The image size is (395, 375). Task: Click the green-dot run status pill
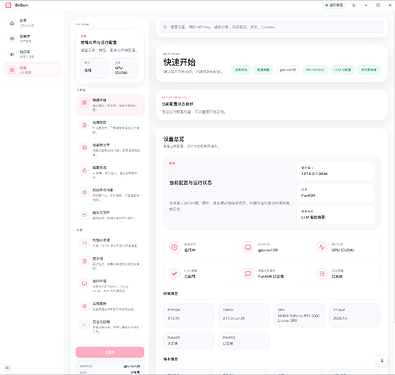click(334, 5)
